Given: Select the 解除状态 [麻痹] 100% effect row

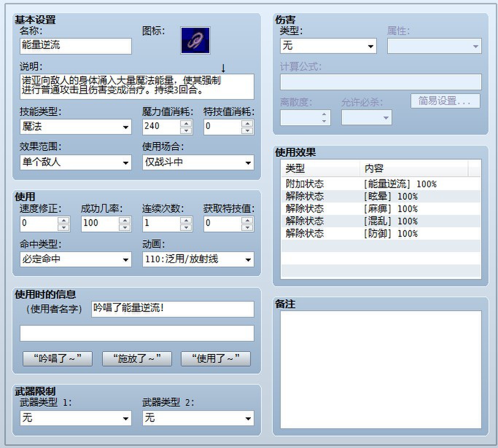Looking at the screenshot, I should (381, 209).
